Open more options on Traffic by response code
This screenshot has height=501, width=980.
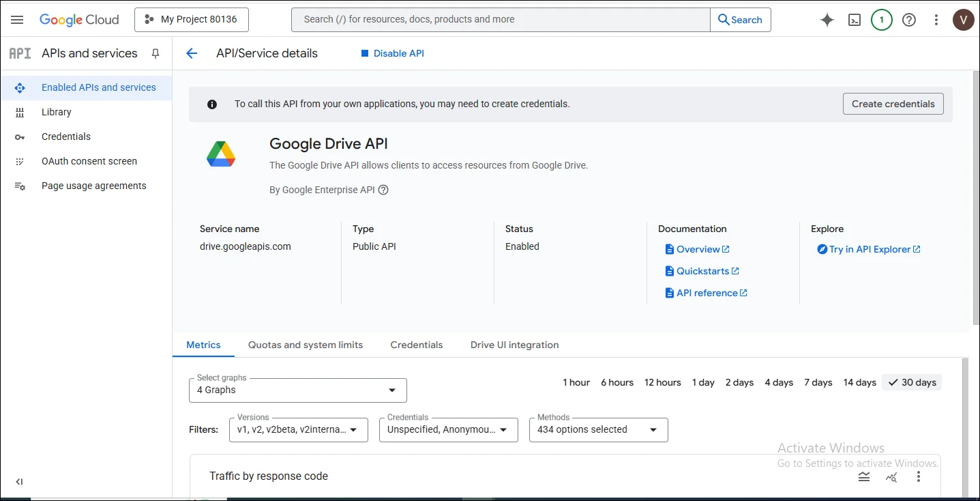[919, 476]
